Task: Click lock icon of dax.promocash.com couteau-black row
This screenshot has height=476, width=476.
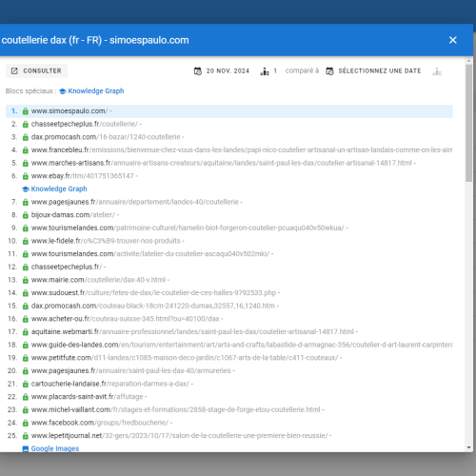Action: point(26,307)
